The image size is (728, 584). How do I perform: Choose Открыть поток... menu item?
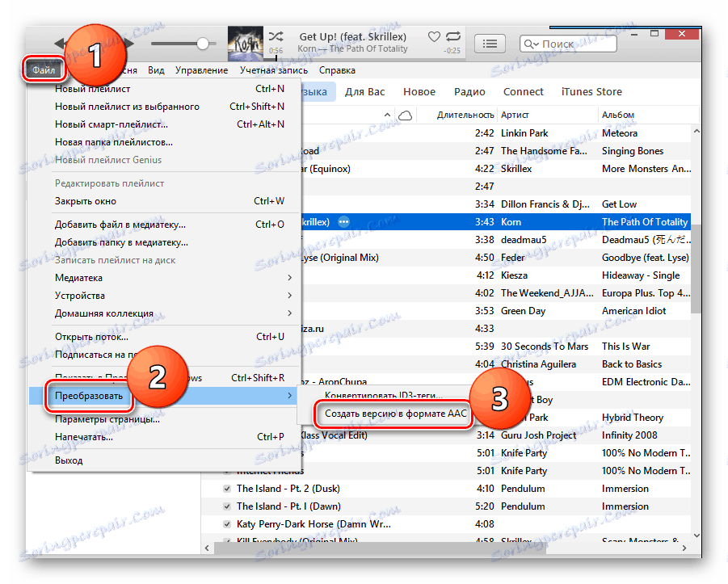(162, 337)
